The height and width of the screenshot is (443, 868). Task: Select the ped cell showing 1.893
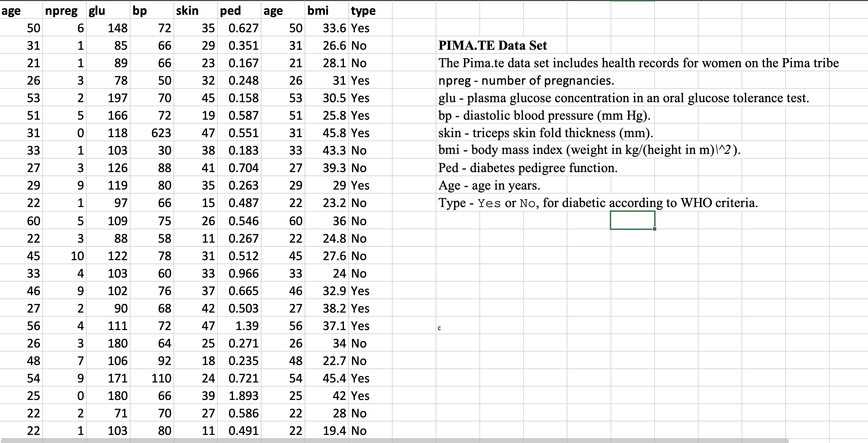point(243,396)
